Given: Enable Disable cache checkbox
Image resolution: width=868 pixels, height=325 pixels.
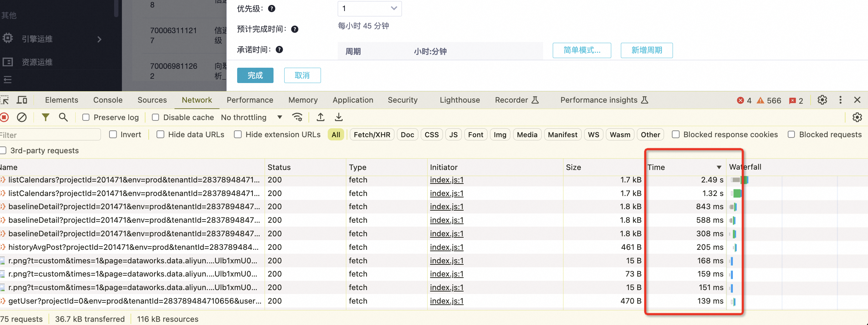Looking at the screenshot, I should click(x=155, y=117).
